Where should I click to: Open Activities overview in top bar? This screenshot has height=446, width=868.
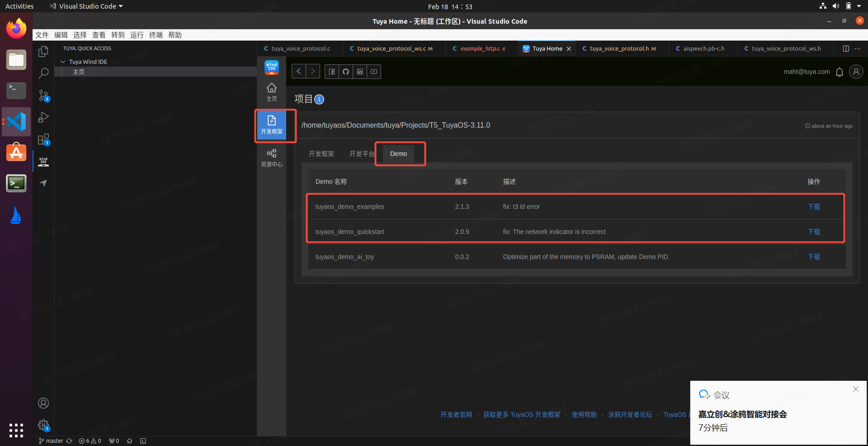pos(19,6)
